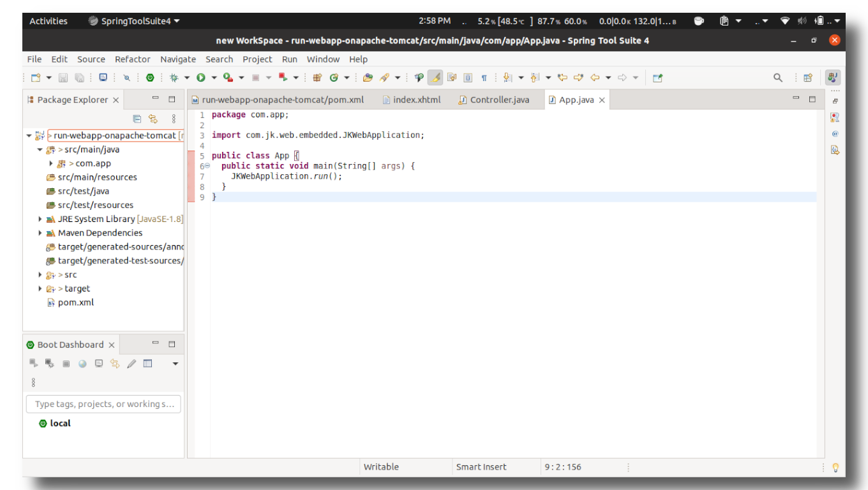Click the Search flashlight toolbar icon

tap(384, 78)
